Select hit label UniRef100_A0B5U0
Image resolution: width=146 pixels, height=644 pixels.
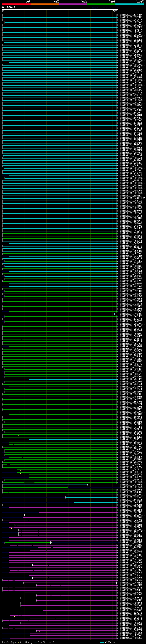tap(131, 548)
